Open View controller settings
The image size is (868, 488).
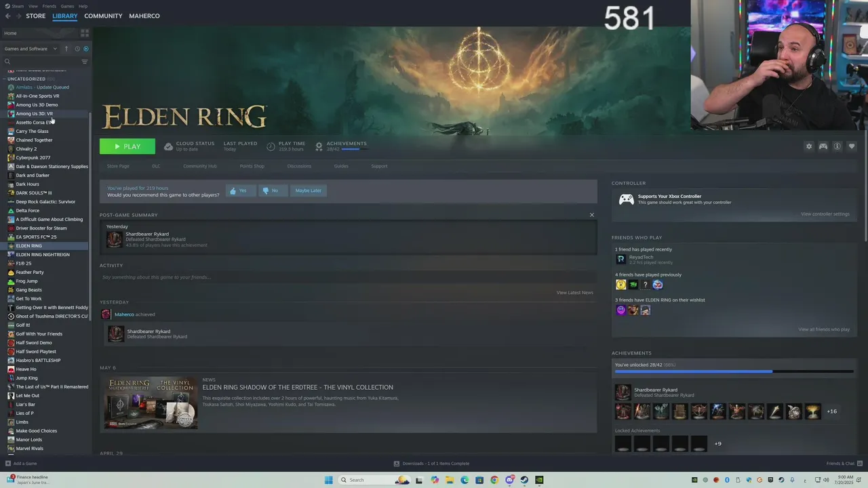tap(825, 214)
